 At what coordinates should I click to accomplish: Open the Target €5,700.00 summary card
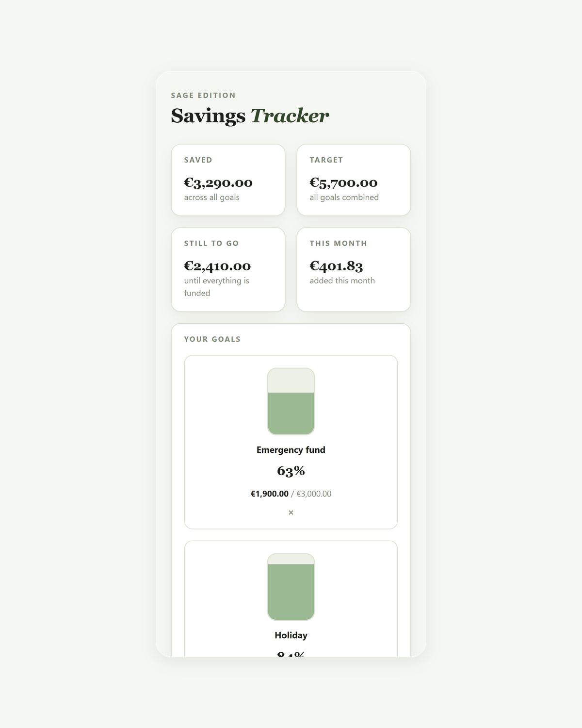tap(354, 180)
